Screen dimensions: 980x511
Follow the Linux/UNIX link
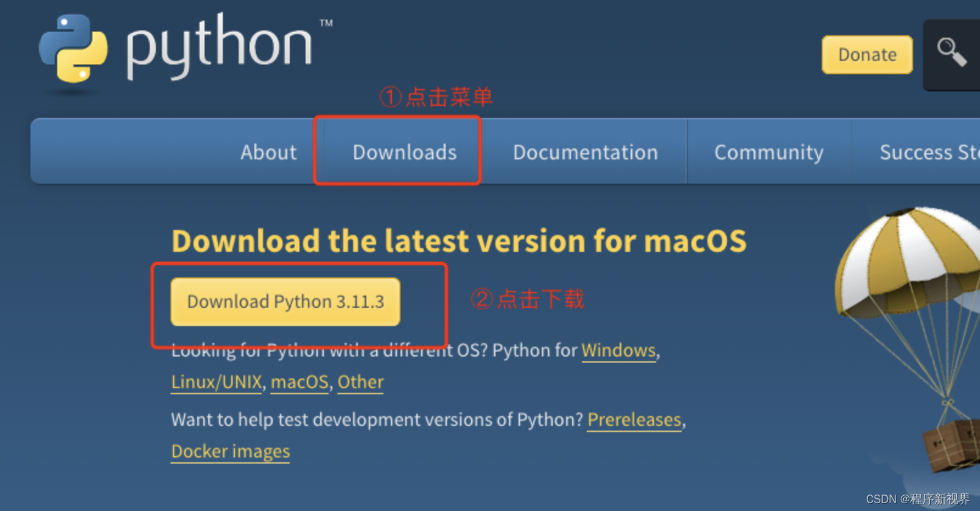click(217, 383)
